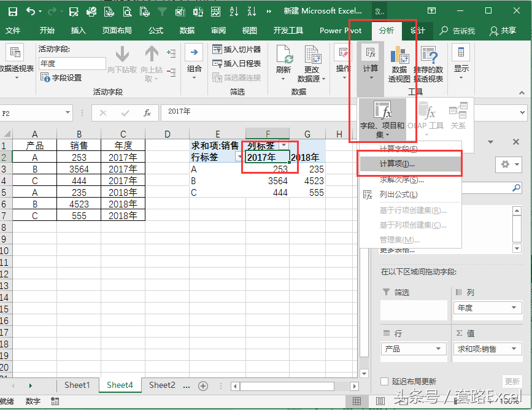
Task: Expand more quick access toolbar commands
Action: (269, 12)
